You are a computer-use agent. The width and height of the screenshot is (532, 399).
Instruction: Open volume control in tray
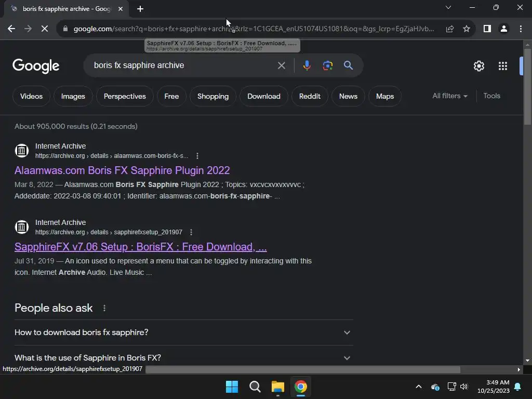point(464,387)
